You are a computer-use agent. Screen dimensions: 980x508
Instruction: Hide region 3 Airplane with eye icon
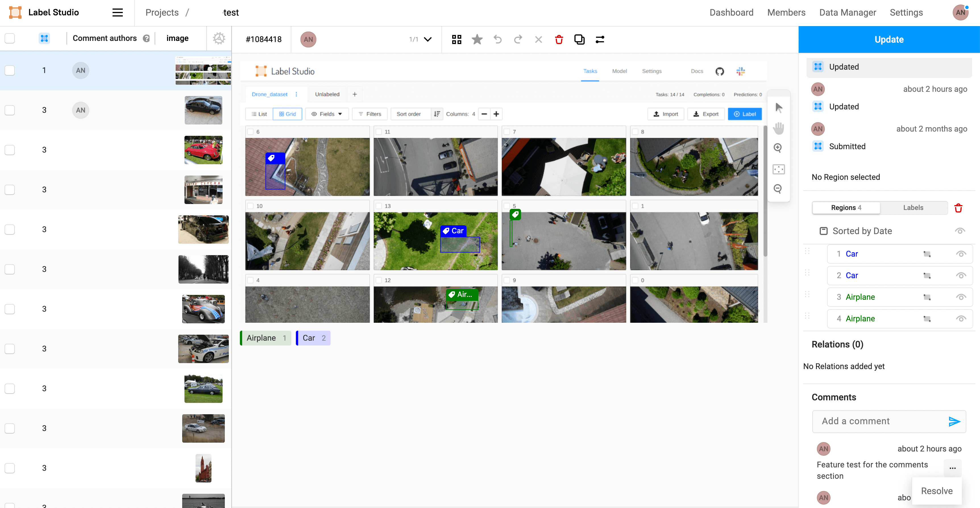961,297
